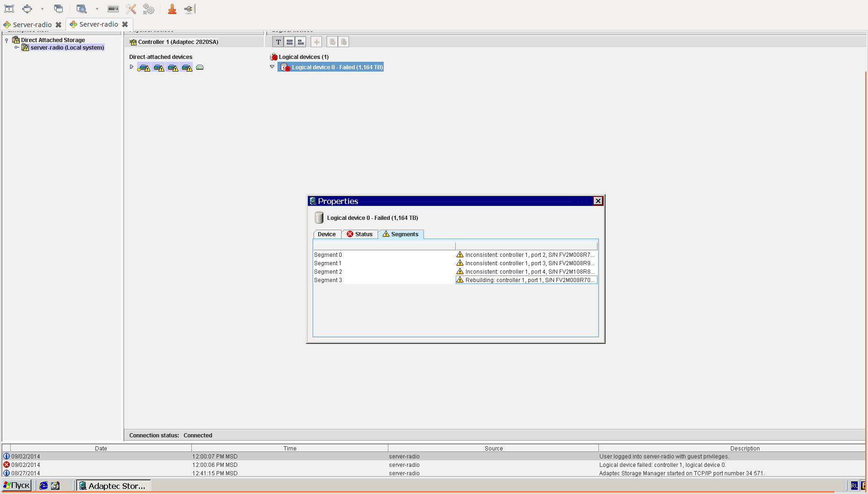This screenshot has height=494, width=868.
Task: Click the gears tools icon
Action: point(149,9)
